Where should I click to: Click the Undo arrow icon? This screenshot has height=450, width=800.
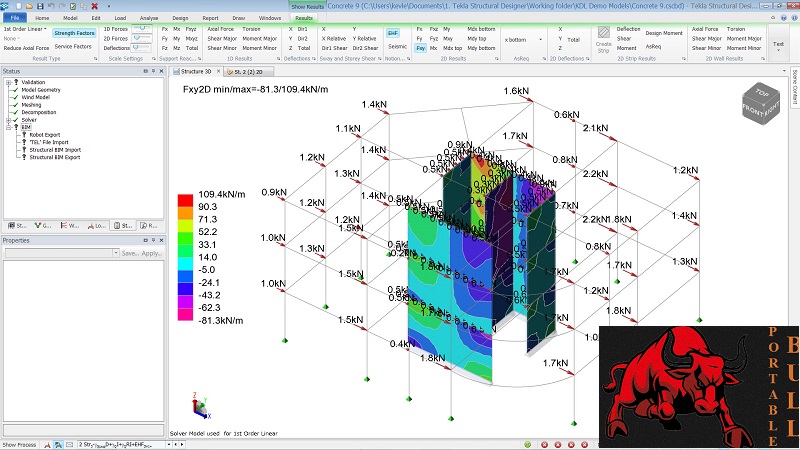[x=51, y=6]
